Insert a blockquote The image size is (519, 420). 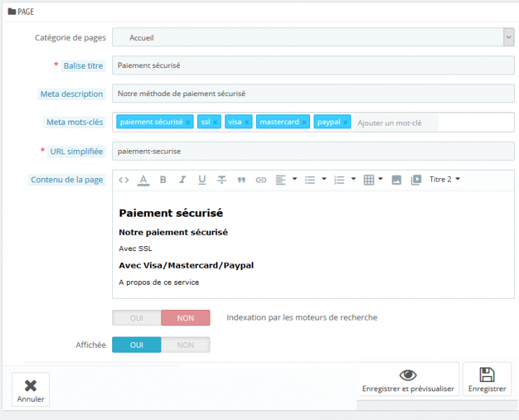point(241,180)
